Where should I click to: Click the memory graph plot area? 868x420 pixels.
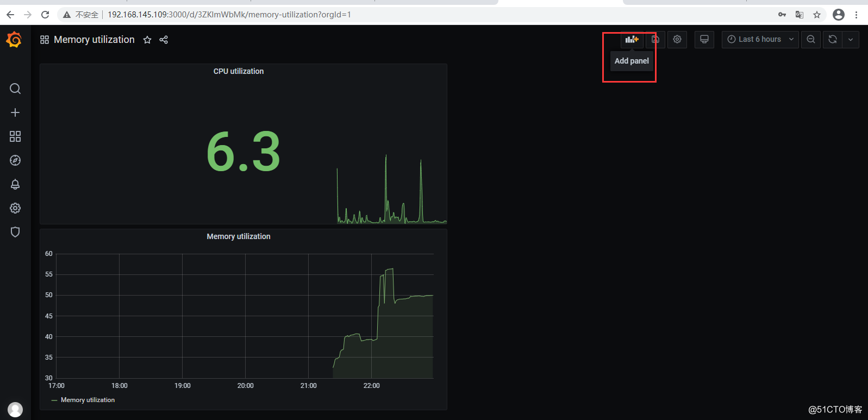tap(245, 316)
